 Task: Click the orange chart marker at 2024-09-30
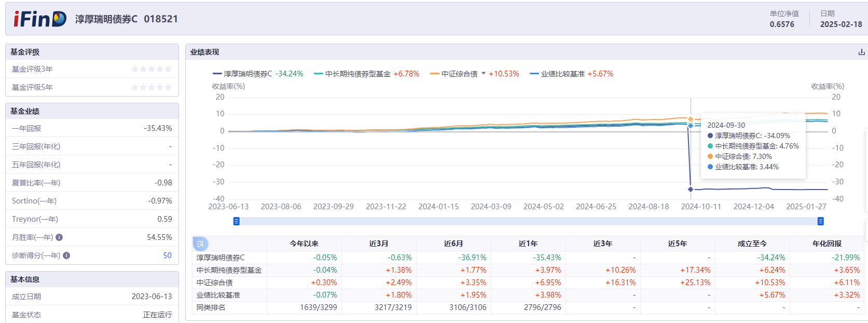[691, 119]
